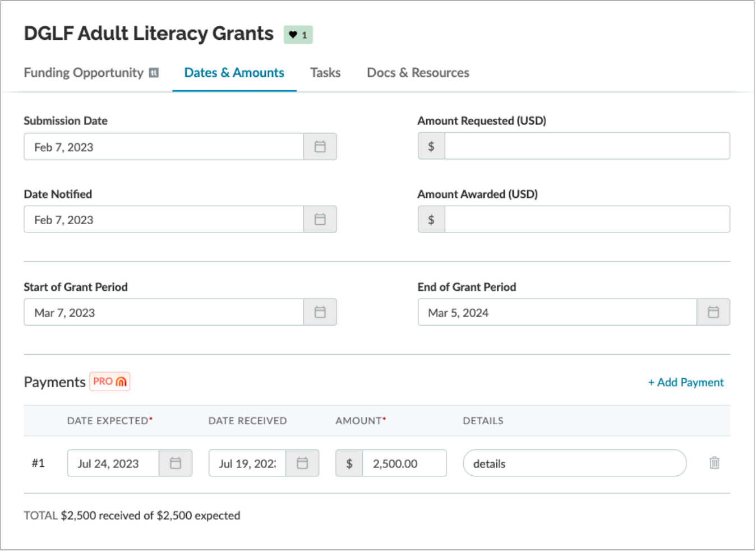Image resolution: width=756 pixels, height=552 pixels.
Task: Click the heart favorite badge beside the grant title
Action: [297, 34]
